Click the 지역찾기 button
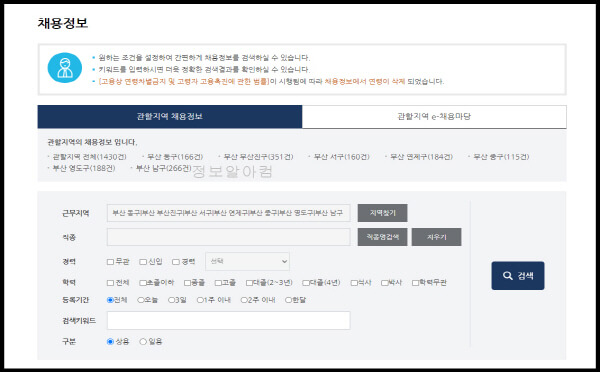The image size is (600, 372). pyautogui.click(x=382, y=213)
